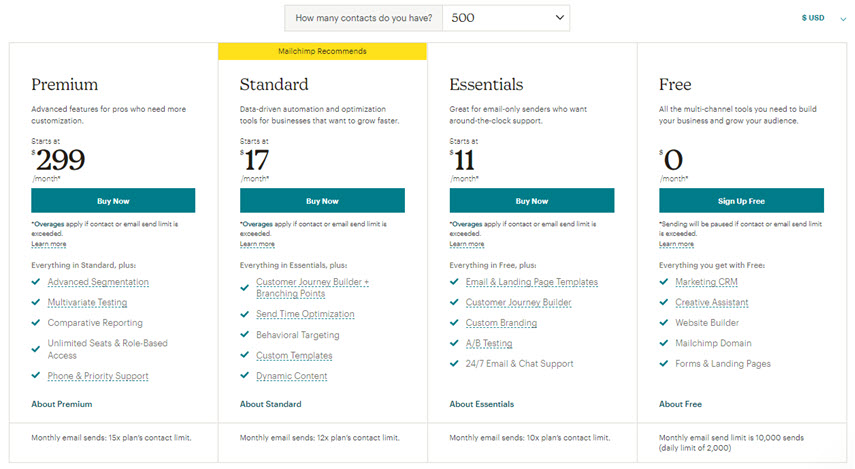This screenshot has height=469, width=855.
Task: Open Customer Journey Builder + Branching Points link
Action: point(312,287)
